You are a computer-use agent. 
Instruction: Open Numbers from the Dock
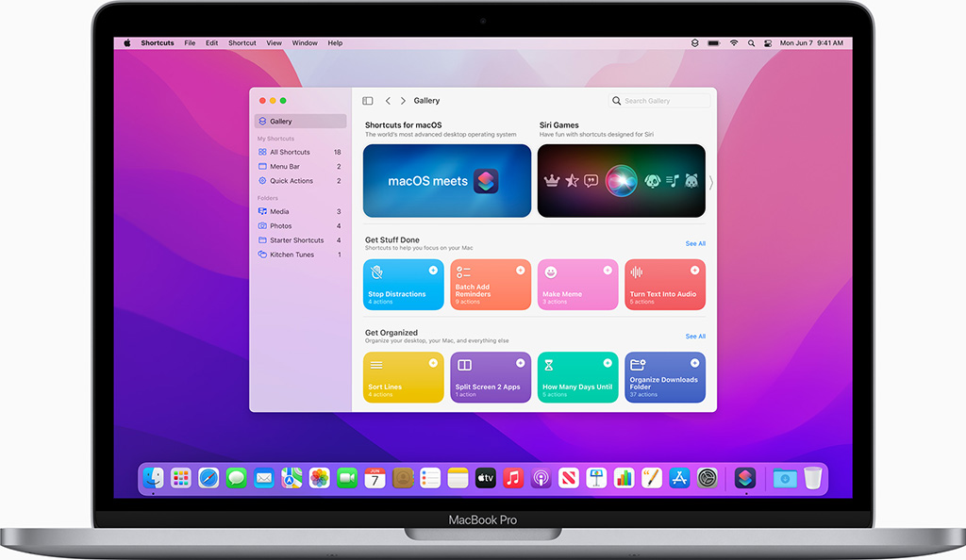625,478
